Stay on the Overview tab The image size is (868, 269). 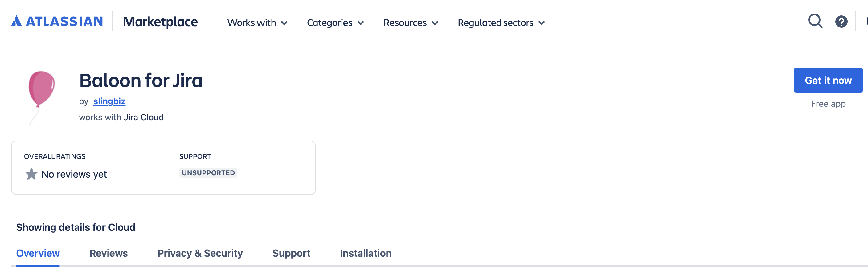(x=38, y=253)
